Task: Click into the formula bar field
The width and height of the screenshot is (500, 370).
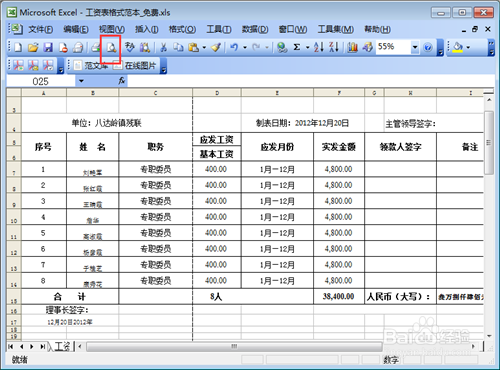Action: click(x=310, y=81)
